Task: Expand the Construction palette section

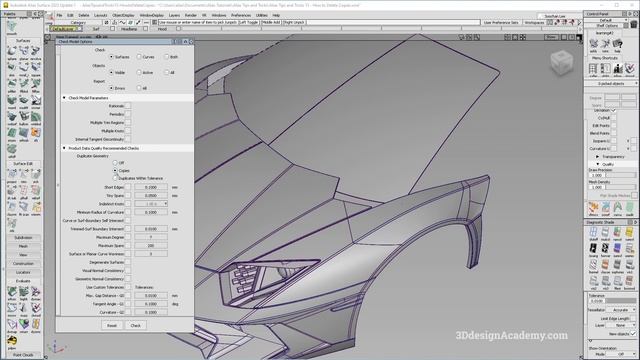Action: (23, 263)
